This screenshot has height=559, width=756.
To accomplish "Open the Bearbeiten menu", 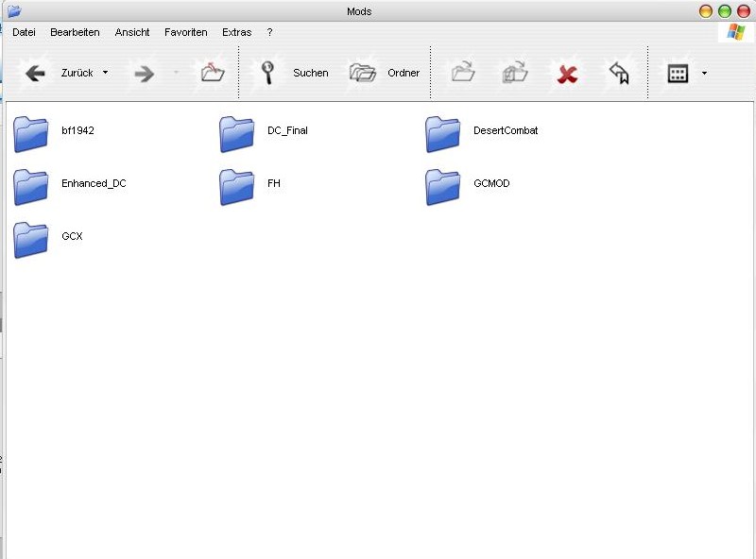I will tap(75, 32).
